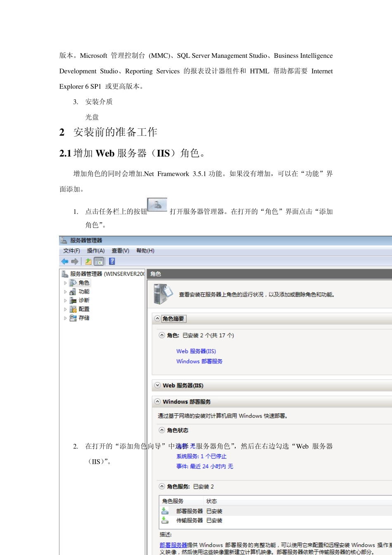Open the 操作(A) menu
The image size is (392, 555).
point(96,251)
